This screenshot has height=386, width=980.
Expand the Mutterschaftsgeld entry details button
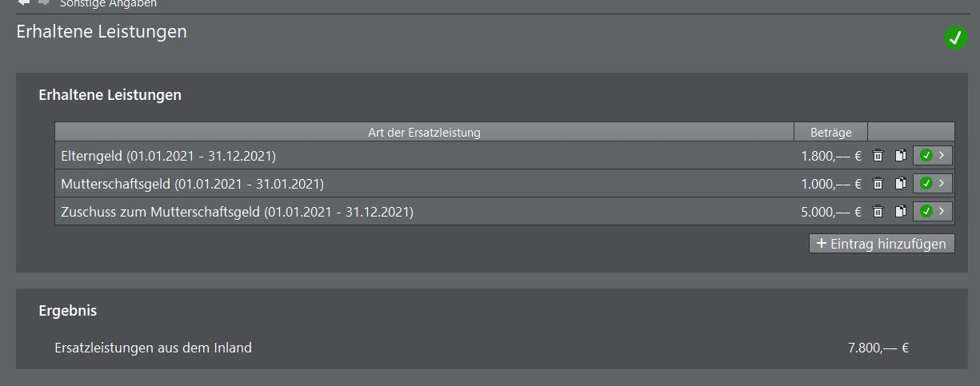[x=933, y=184]
